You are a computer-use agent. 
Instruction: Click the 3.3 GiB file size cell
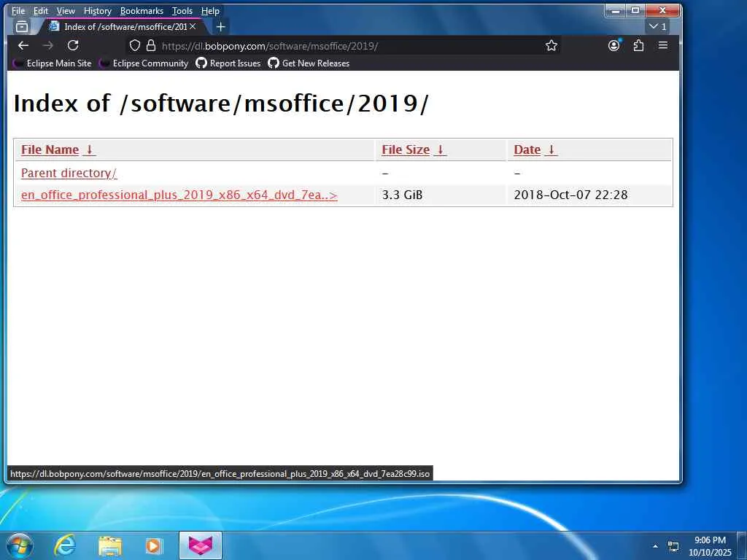[402, 195]
